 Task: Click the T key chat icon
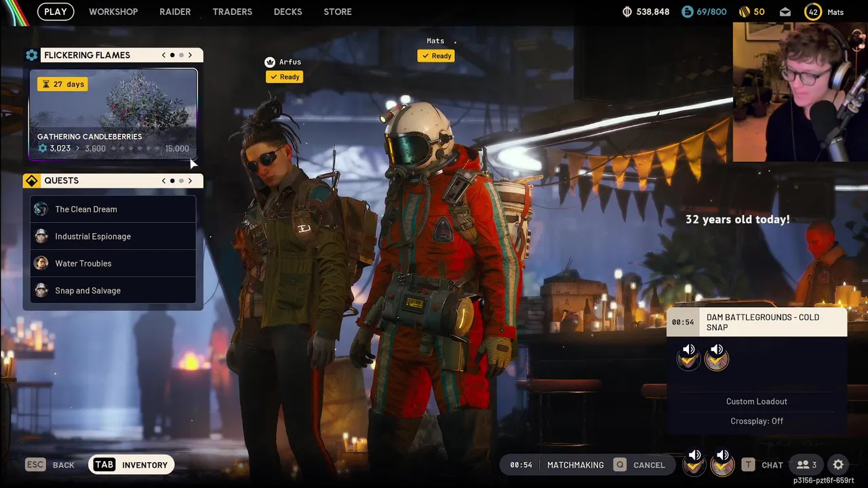pyautogui.click(x=748, y=465)
